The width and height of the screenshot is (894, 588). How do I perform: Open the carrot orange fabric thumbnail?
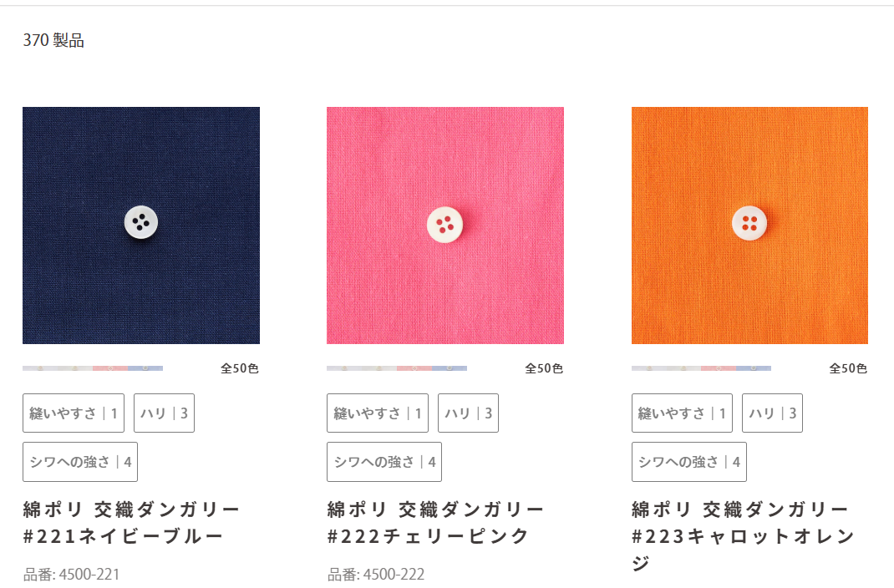tap(749, 225)
